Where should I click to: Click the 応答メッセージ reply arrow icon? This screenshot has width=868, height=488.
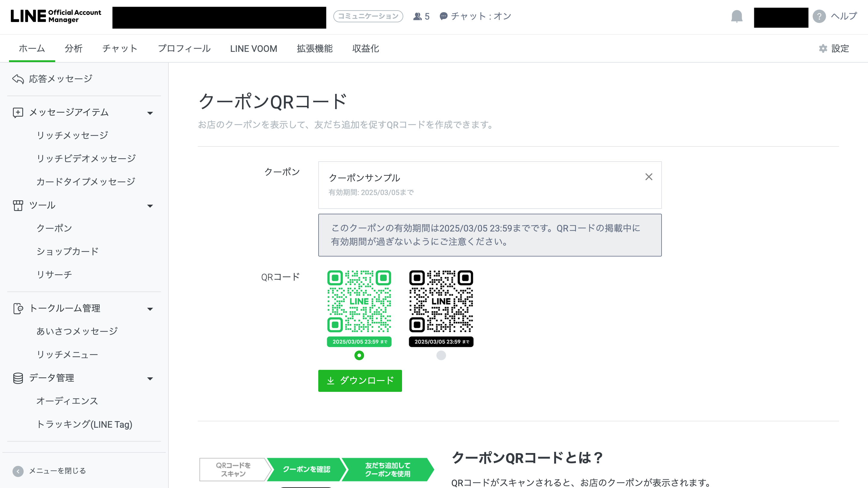(x=18, y=79)
